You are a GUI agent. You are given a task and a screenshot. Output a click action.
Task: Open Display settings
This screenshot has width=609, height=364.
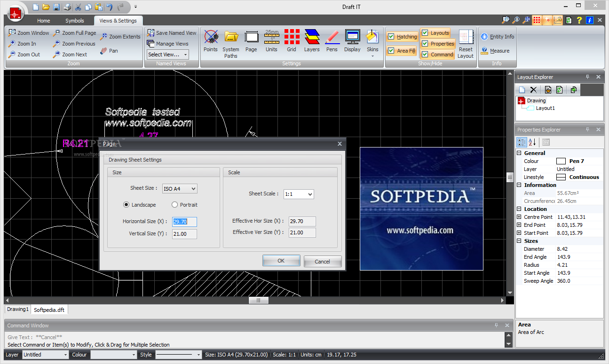coord(352,41)
